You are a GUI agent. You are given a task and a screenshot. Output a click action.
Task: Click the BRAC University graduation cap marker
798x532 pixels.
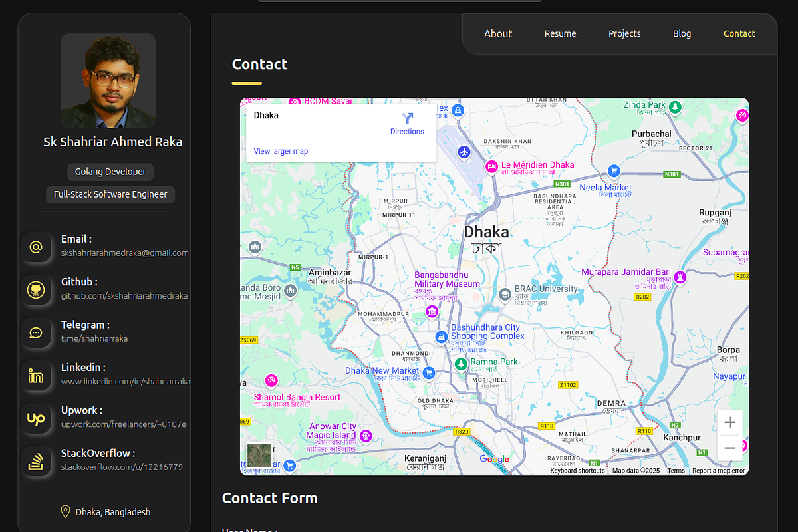coord(505,294)
